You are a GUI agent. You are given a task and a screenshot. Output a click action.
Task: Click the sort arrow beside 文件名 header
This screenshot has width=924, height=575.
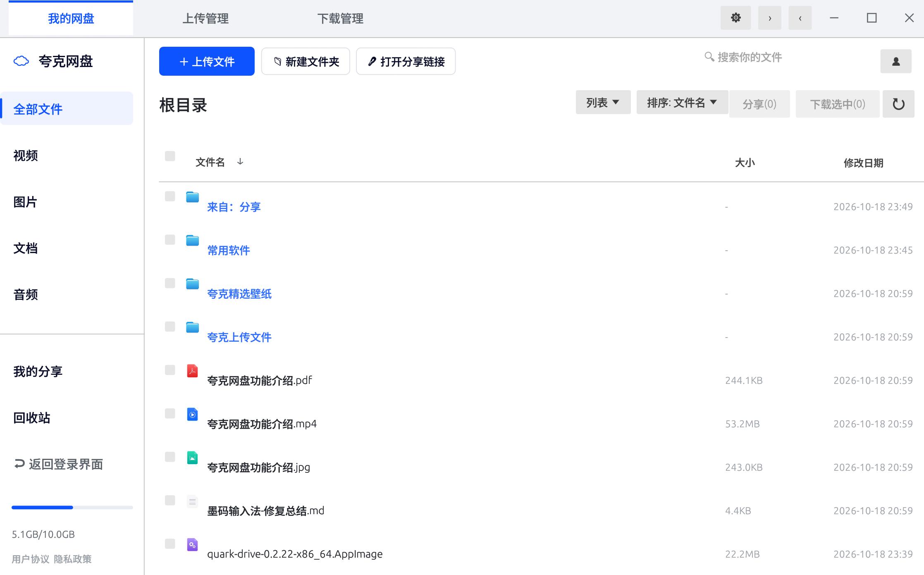coord(240,161)
